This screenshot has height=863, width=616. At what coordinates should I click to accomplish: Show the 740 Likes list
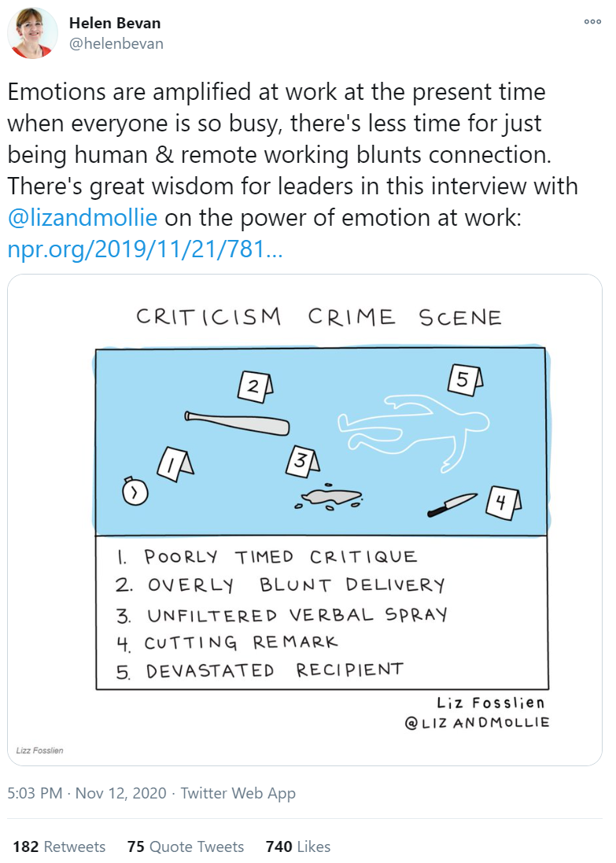[298, 846]
